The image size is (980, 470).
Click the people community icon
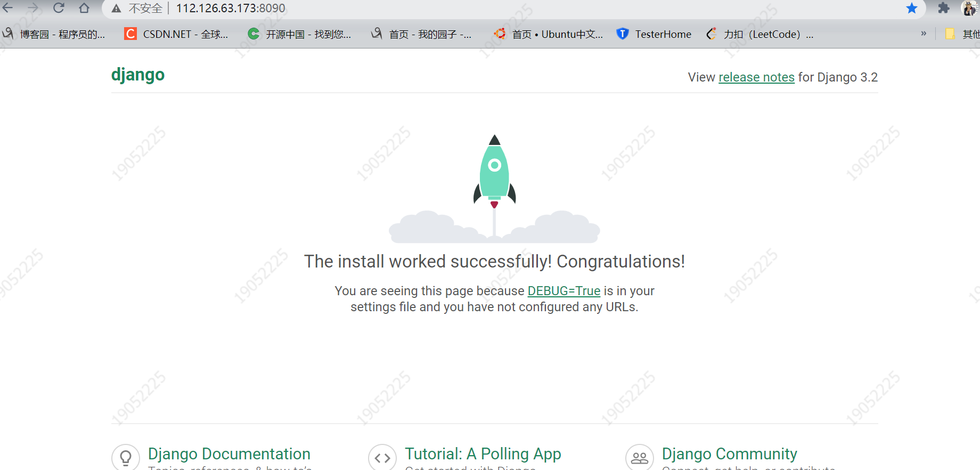pos(640,458)
